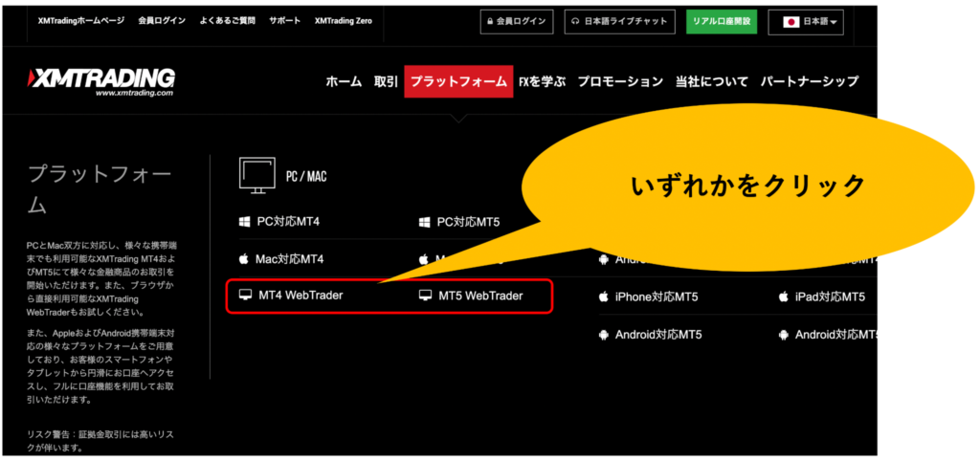Screen dimensions: 980x461
Task: Click the PC/MAC monitor icon
Action: coord(256,174)
